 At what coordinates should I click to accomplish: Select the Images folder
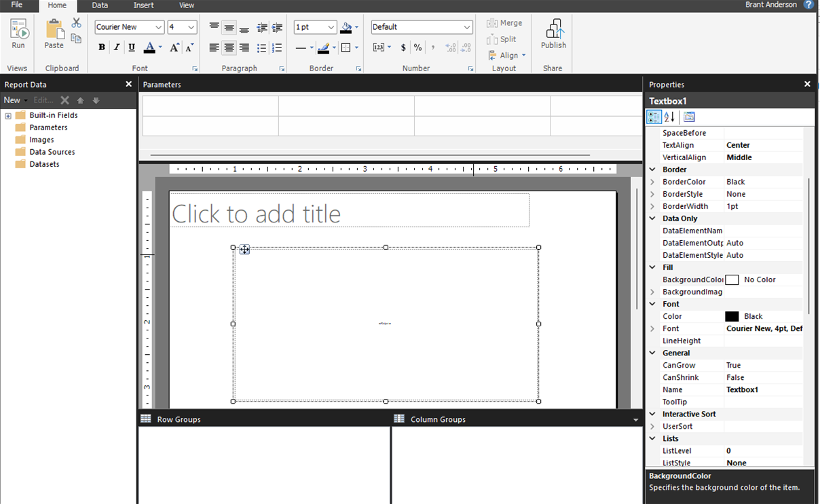(35, 140)
